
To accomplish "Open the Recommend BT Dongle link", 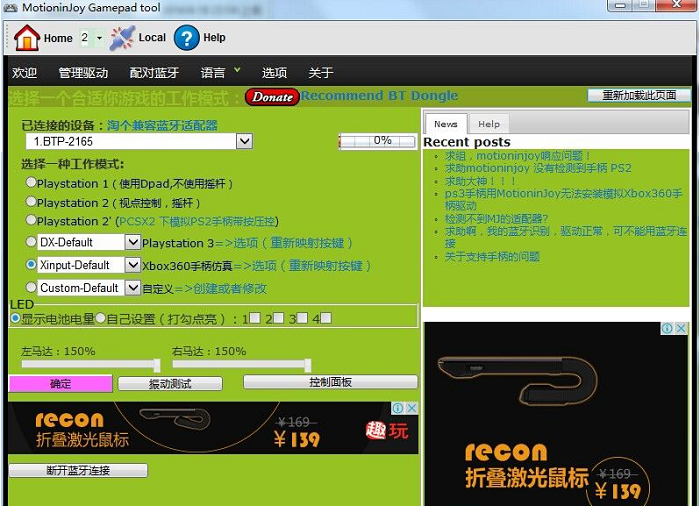I will tap(379, 96).
